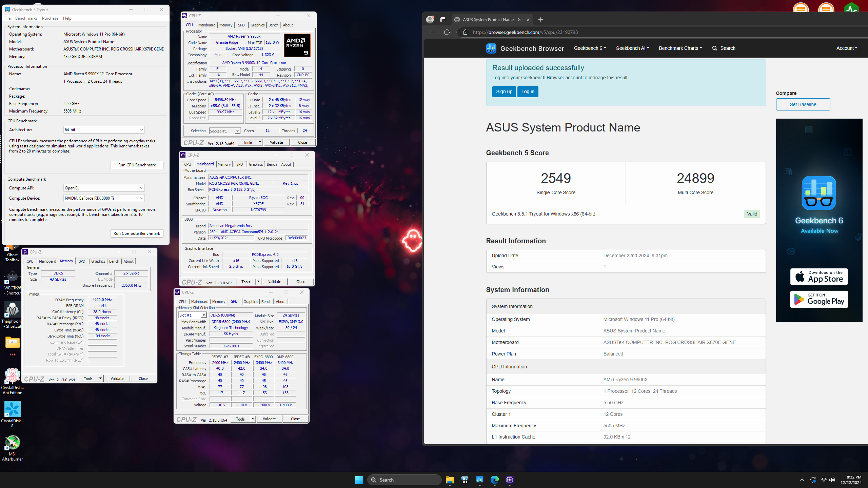Open volume speaker tray icon

tap(832, 480)
